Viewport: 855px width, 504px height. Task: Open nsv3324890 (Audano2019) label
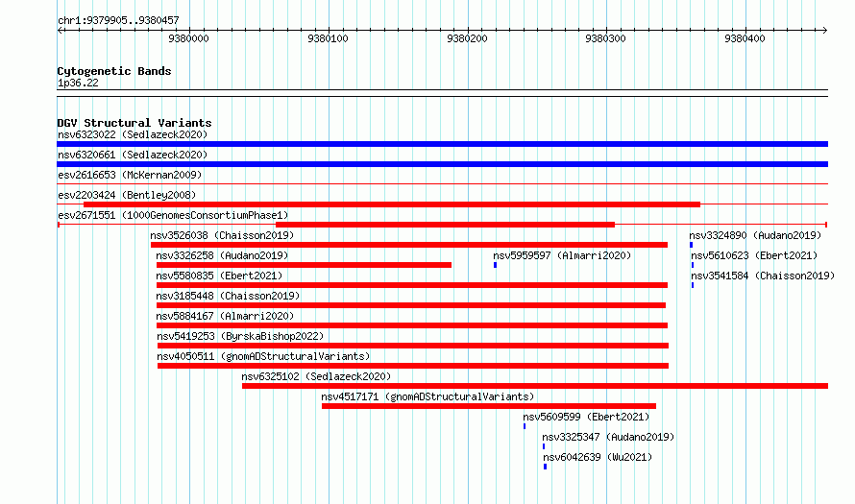tap(755, 235)
